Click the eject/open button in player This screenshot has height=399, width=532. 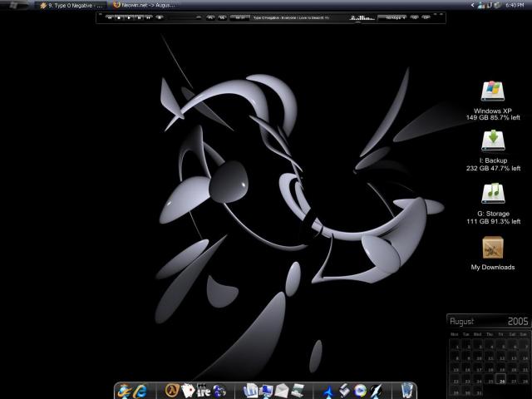pyautogui.click(x=160, y=17)
